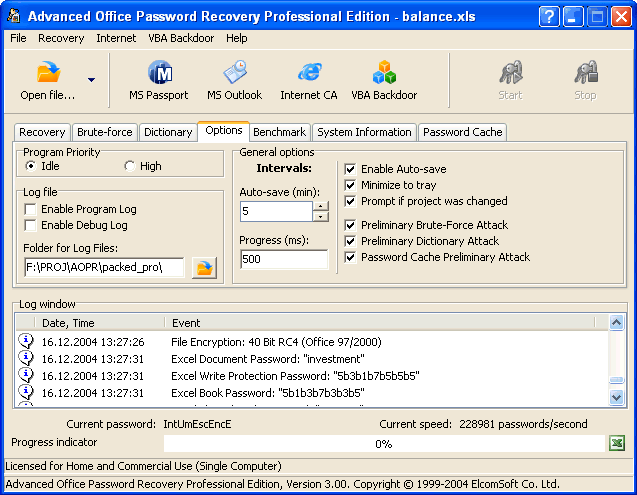Switch to the Brute-force tab

pos(105,132)
